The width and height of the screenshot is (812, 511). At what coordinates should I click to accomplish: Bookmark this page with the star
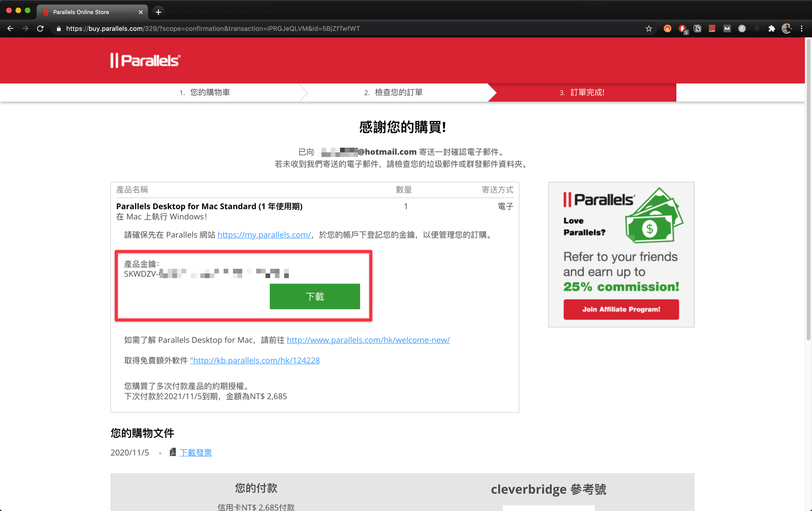(648, 28)
